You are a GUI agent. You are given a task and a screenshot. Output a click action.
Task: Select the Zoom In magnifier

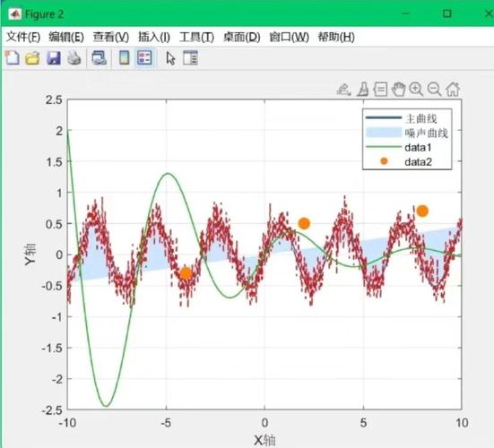416,90
